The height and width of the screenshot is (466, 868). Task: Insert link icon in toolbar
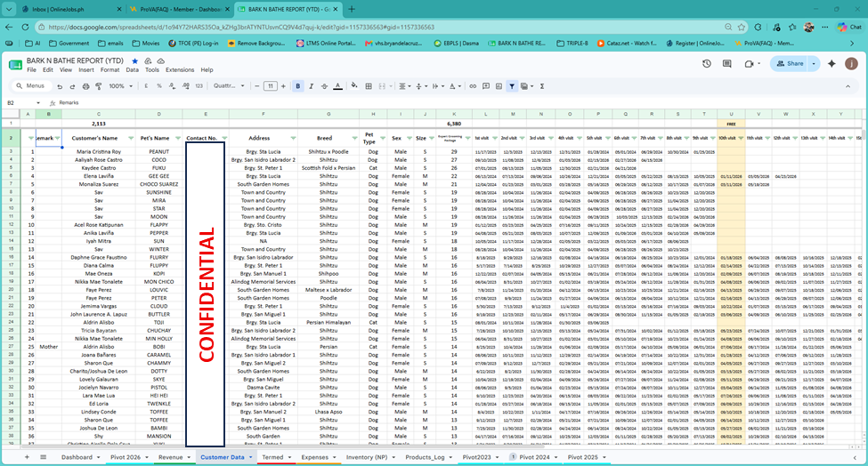[x=473, y=86]
